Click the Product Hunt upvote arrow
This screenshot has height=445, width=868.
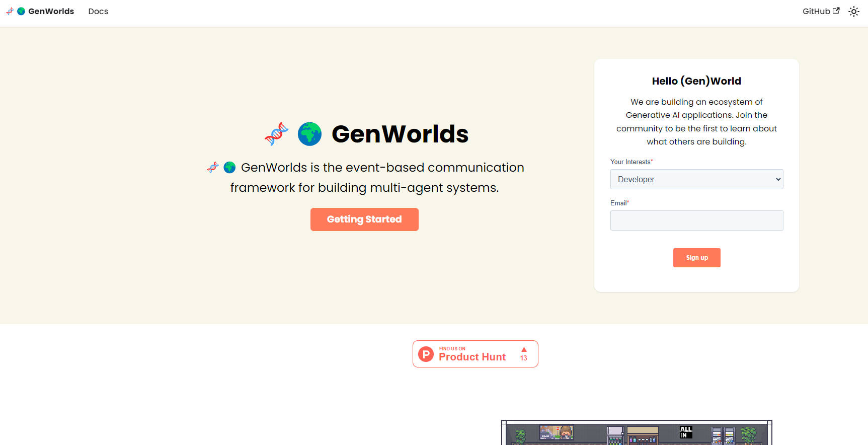click(524, 349)
